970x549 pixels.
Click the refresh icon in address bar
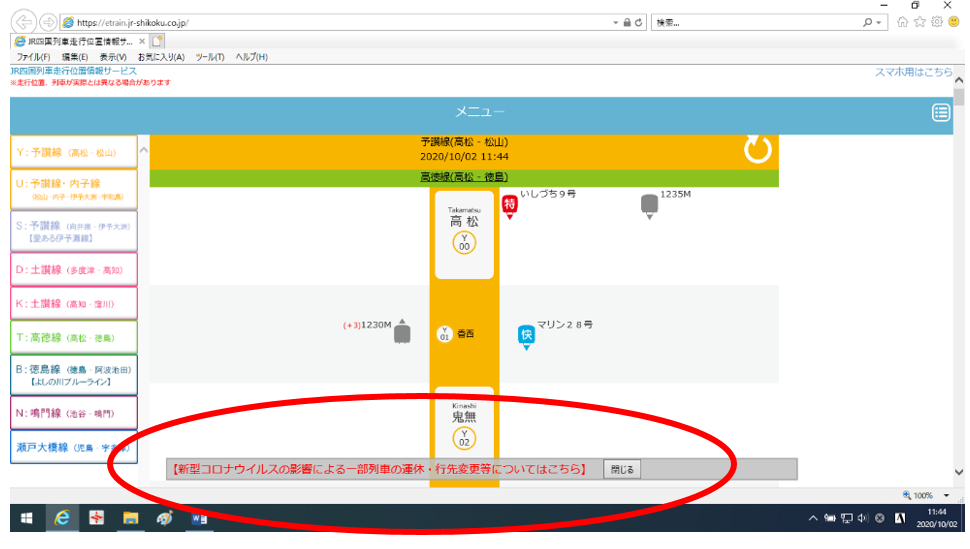click(x=638, y=22)
